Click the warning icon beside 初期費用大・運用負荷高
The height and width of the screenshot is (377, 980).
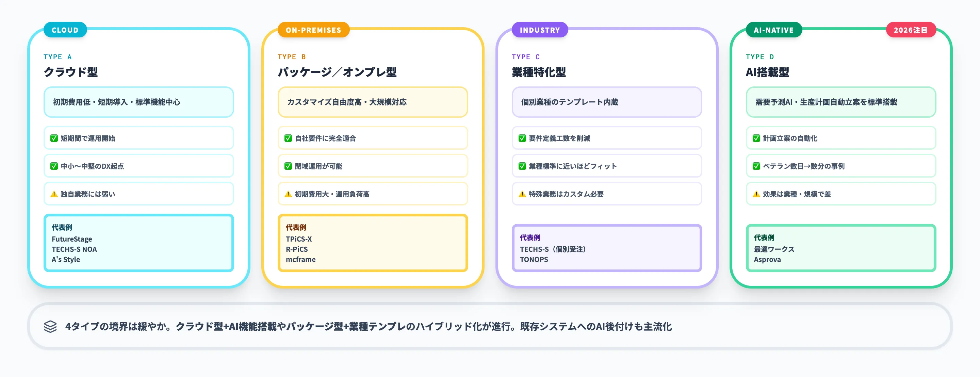[288, 194]
